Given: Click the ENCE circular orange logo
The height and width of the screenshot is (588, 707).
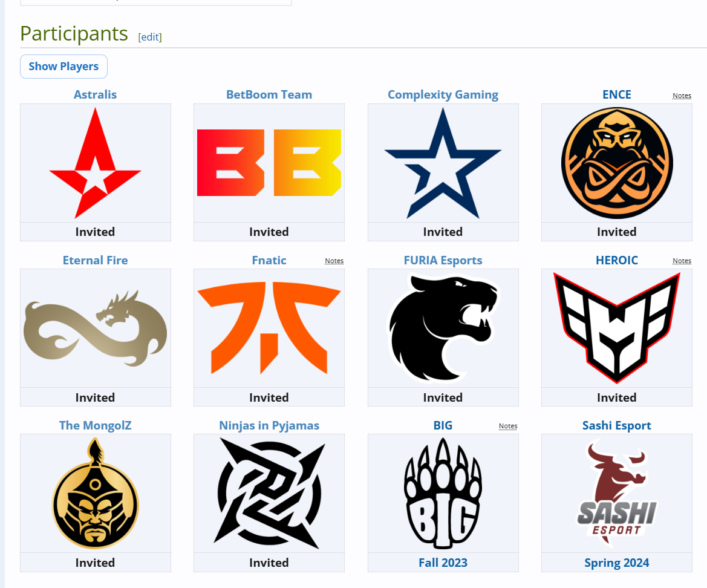Looking at the screenshot, I should [x=617, y=163].
